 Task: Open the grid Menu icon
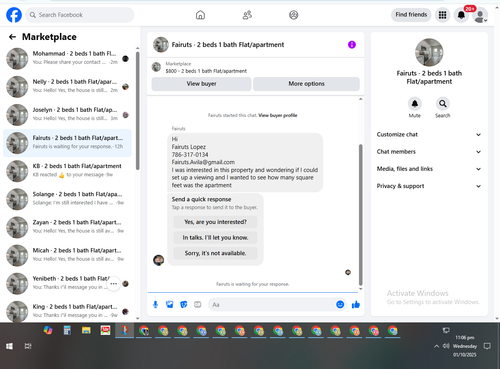tap(442, 15)
